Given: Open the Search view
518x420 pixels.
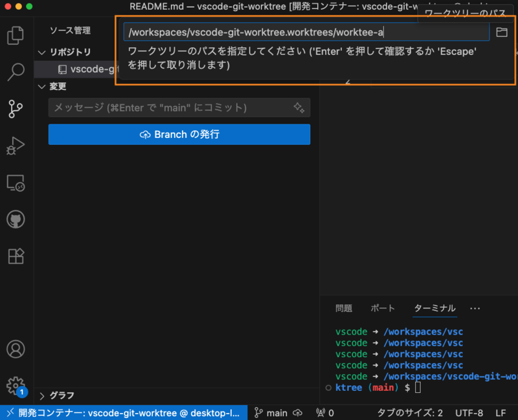Looking at the screenshot, I should (16, 72).
